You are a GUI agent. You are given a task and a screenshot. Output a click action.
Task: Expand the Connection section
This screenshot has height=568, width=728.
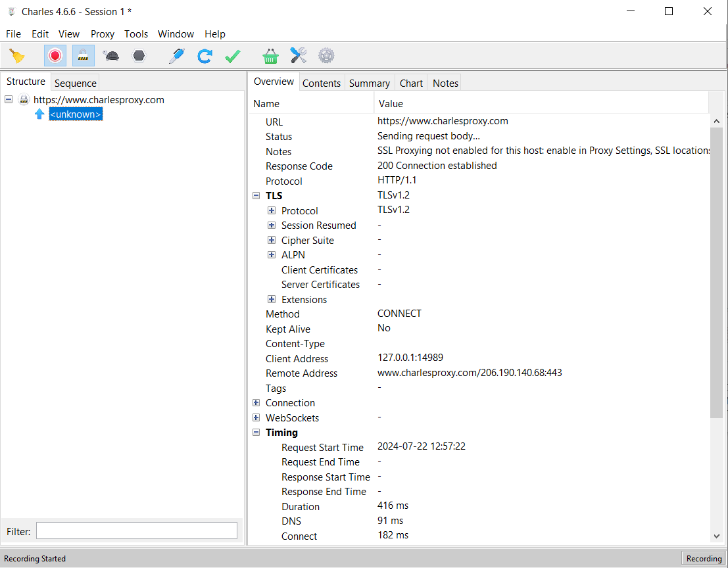pyautogui.click(x=256, y=402)
